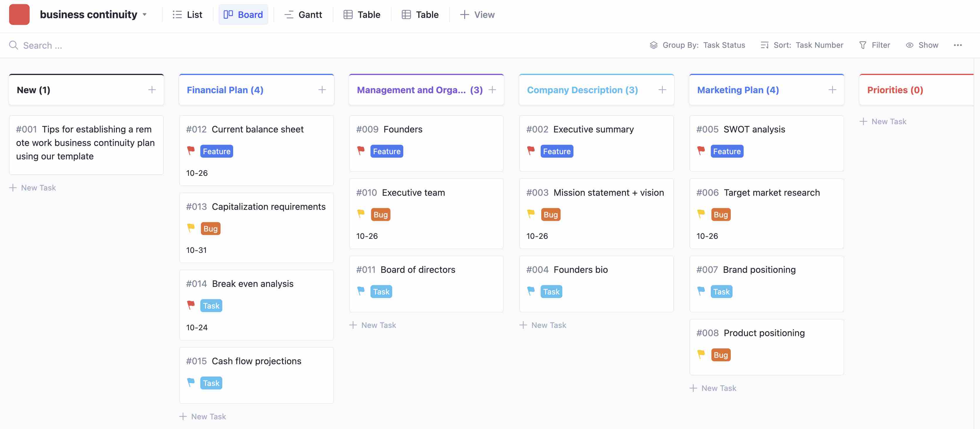Open the Group By layers icon
Image resolution: width=980 pixels, height=429 pixels.
coord(654,45)
